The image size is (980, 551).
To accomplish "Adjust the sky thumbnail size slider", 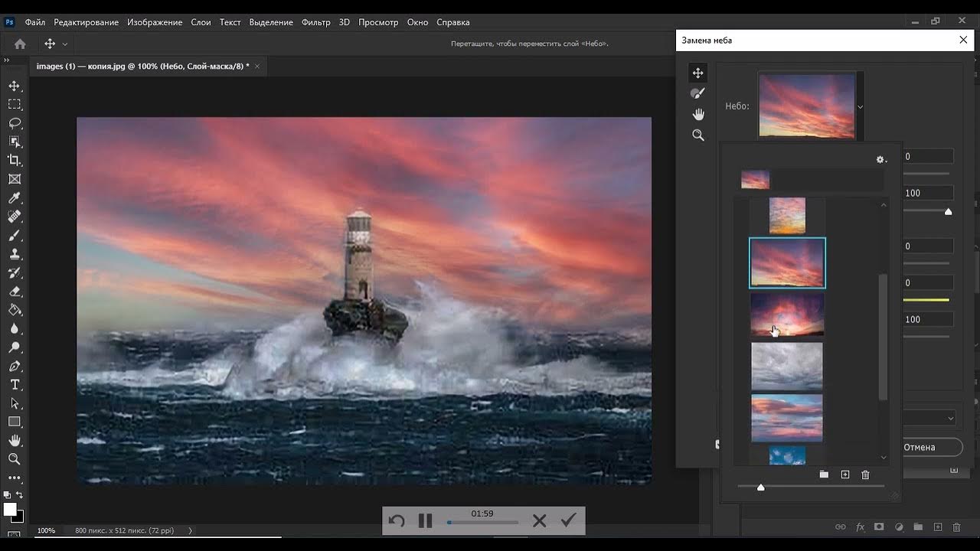I will tap(760, 487).
